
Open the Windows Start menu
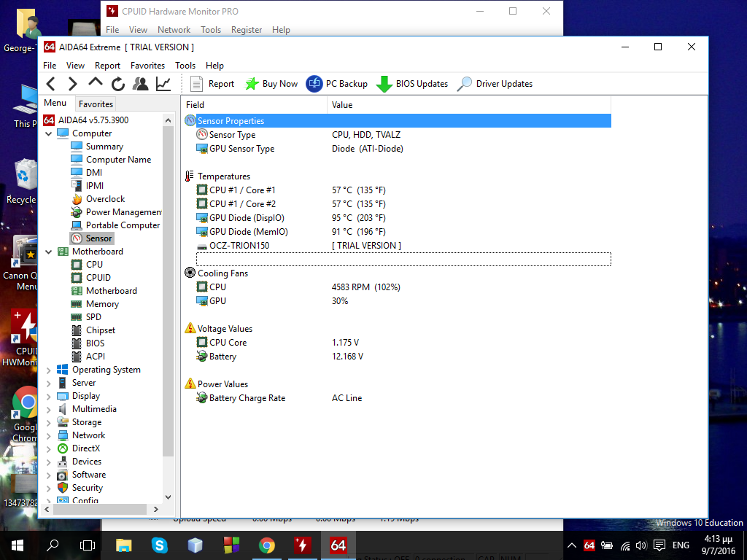tap(18, 545)
